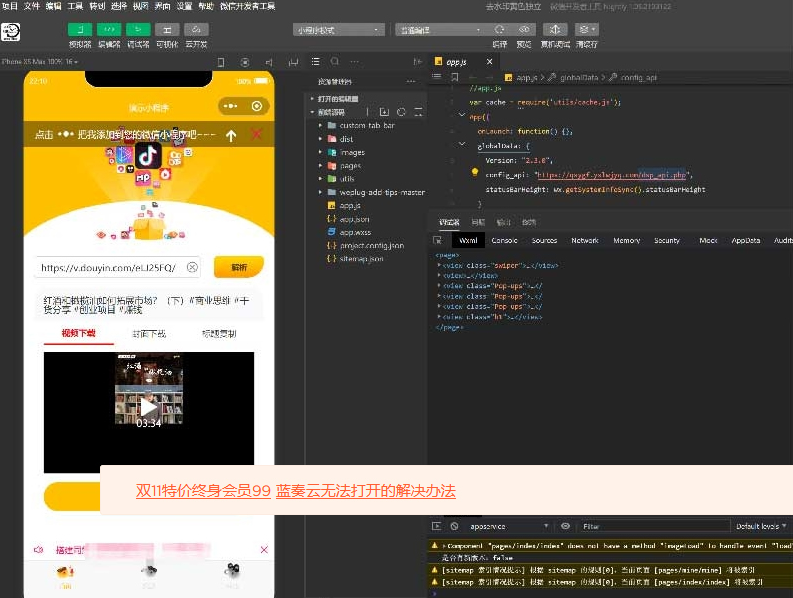Image resolution: width=793 pixels, height=598 pixels.
Task: Click the 预览 eye preview icon
Action: tap(524, 29)
